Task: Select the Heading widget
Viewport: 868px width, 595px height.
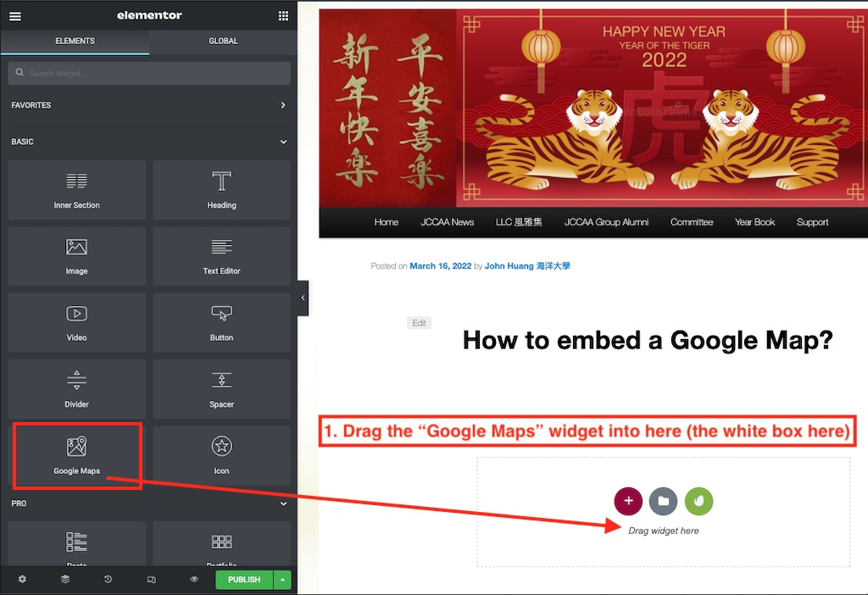Action: [221, 190]
